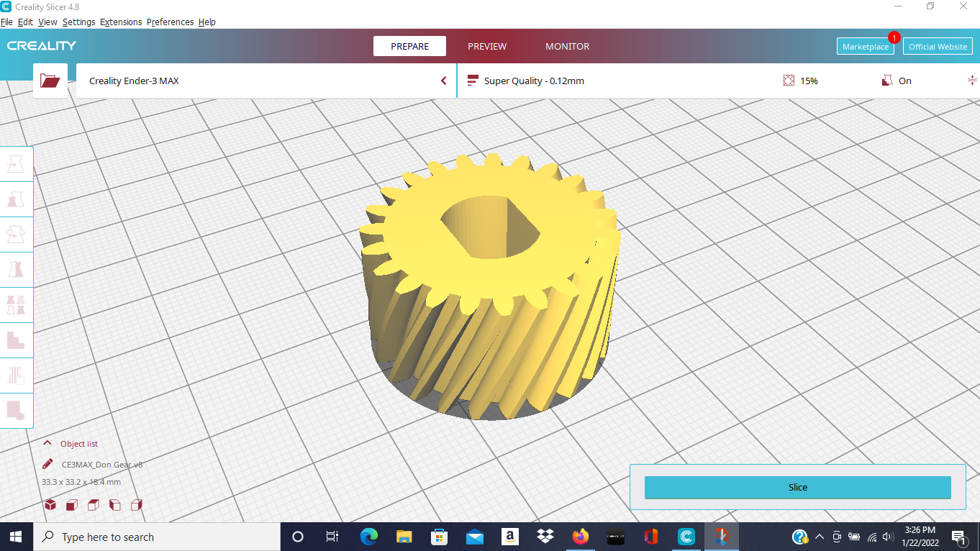Select the Move tool in the left toolbar
Screen dimensions: 980x551
tap(17, 163)
